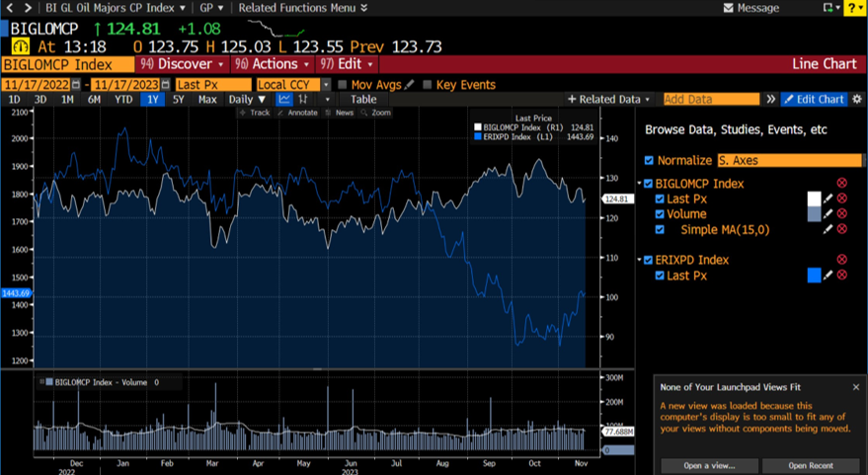Click the blue ERIXPD Last Px color swatch

pyautogui.click(x=814, y=276)
